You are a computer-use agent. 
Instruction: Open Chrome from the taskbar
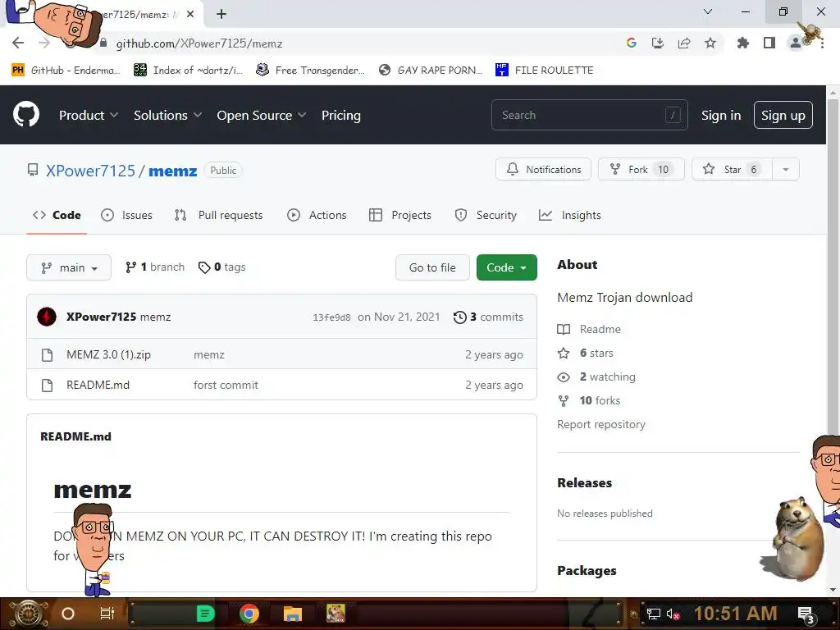click(x=249, y=614)
